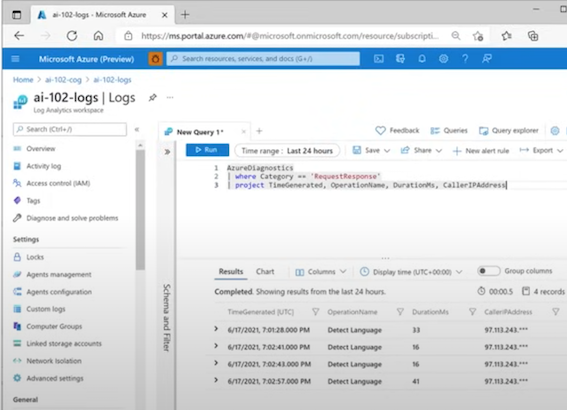Screen dimensions: 567x410
Task: Open Cloud Shell from the top bar
Action: [x=379, y=59]
